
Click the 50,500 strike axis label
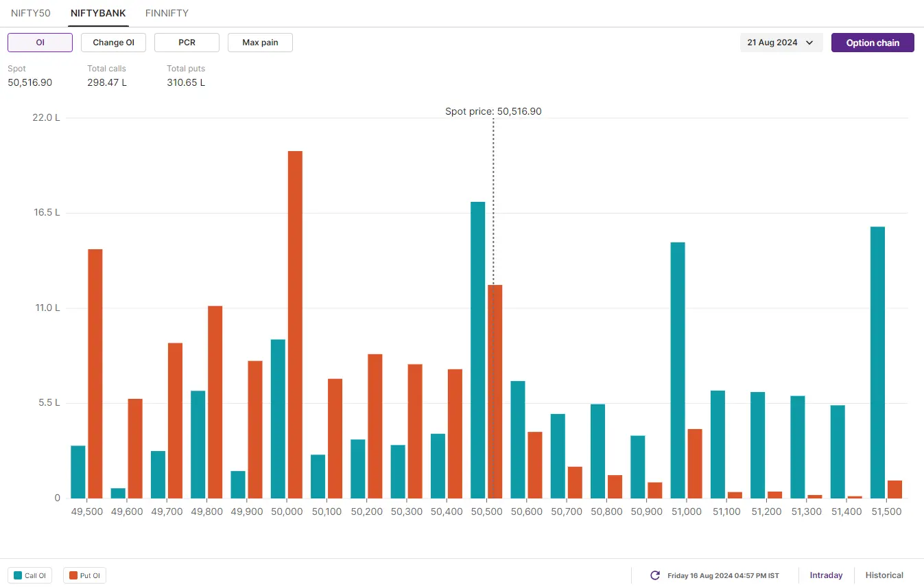click(487, 511)
